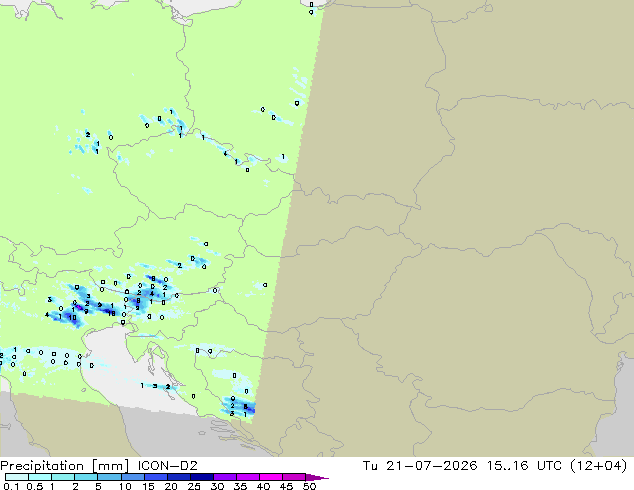The image size is (634, 490).
Task: Click the 'UTC' label
Action: pyautogui.click(x=549, y=466)
